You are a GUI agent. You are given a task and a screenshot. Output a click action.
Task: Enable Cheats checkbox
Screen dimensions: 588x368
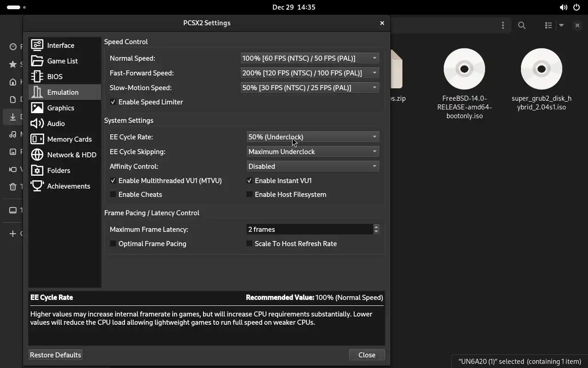[113, 195]
